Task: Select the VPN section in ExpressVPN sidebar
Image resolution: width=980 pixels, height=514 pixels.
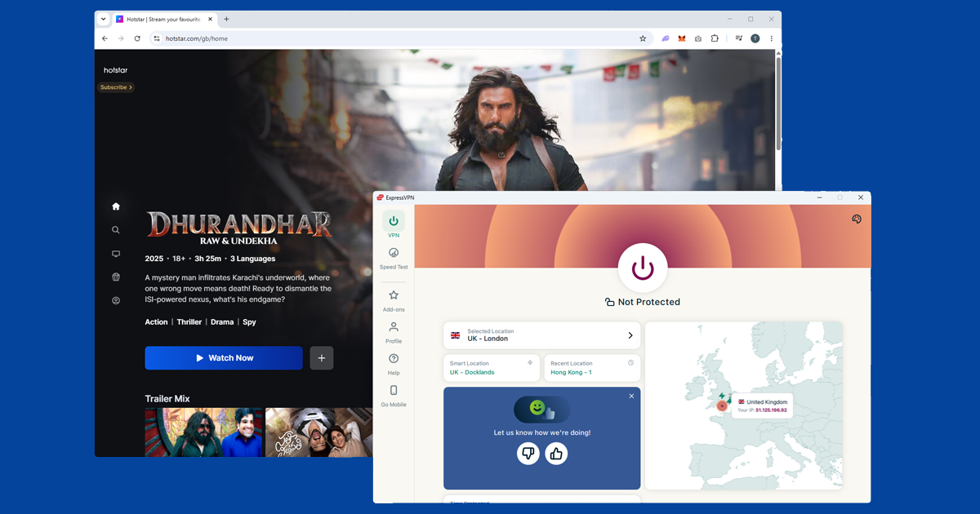Action: coord(394,224)
